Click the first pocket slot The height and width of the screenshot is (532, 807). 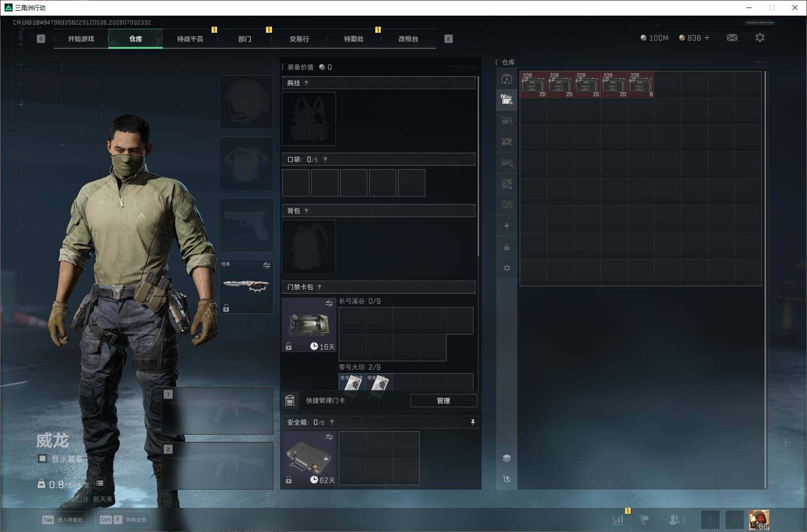[x=296, y=183]
